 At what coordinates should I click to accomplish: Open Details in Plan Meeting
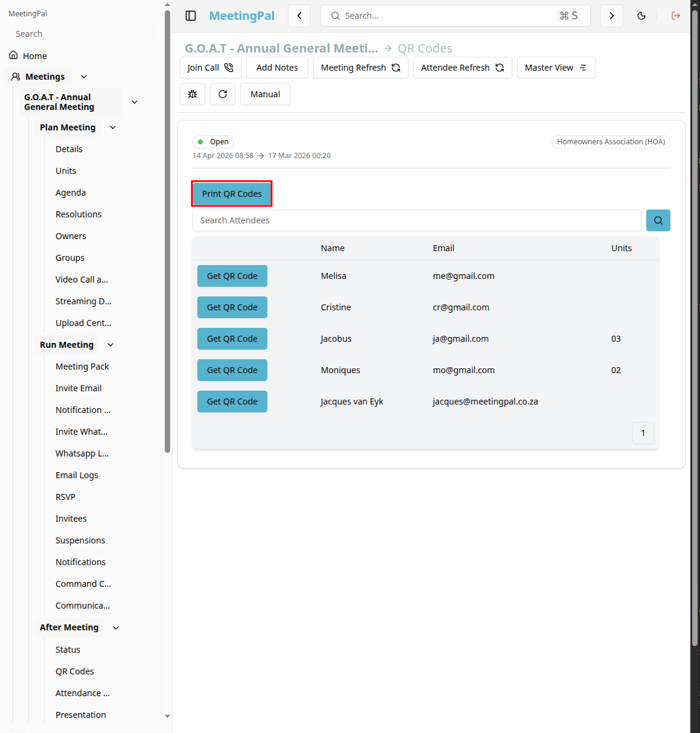coord(69,149)
